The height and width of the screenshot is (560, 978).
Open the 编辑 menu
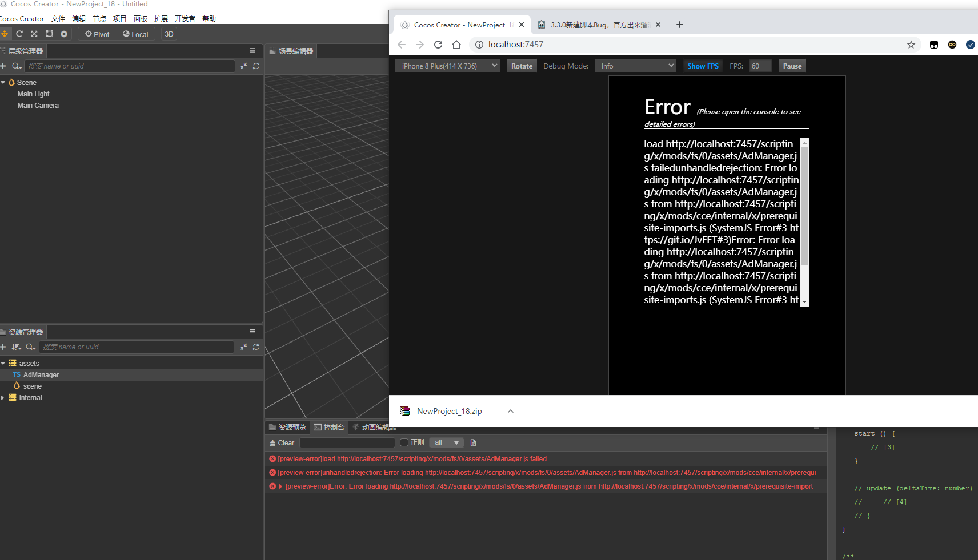(79, 19)
